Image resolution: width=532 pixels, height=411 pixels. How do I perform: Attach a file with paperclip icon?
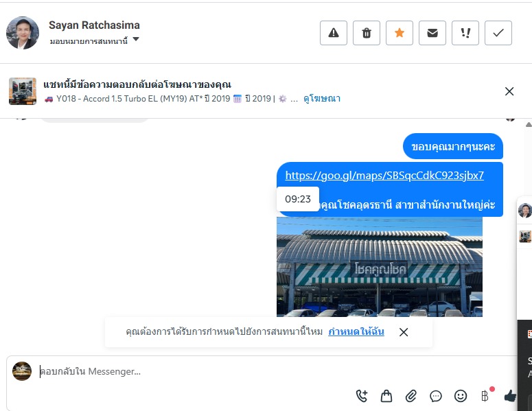point(411,396)
